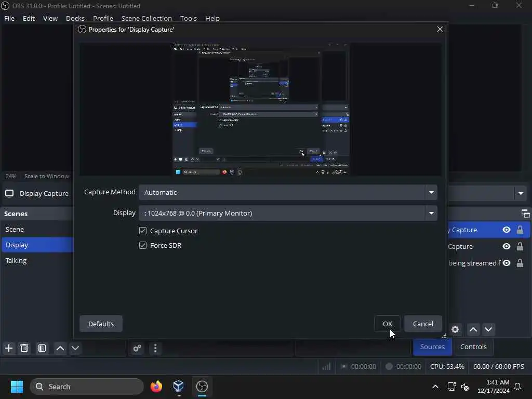
Task: Open the 'Scale to Window' preview scaling option
Action: click(46, 176)
